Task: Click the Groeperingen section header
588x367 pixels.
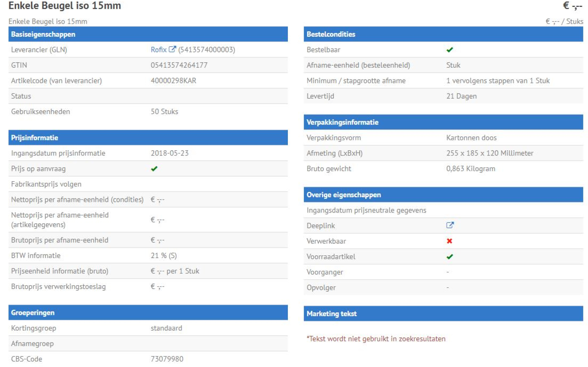Action: (33, 313)
